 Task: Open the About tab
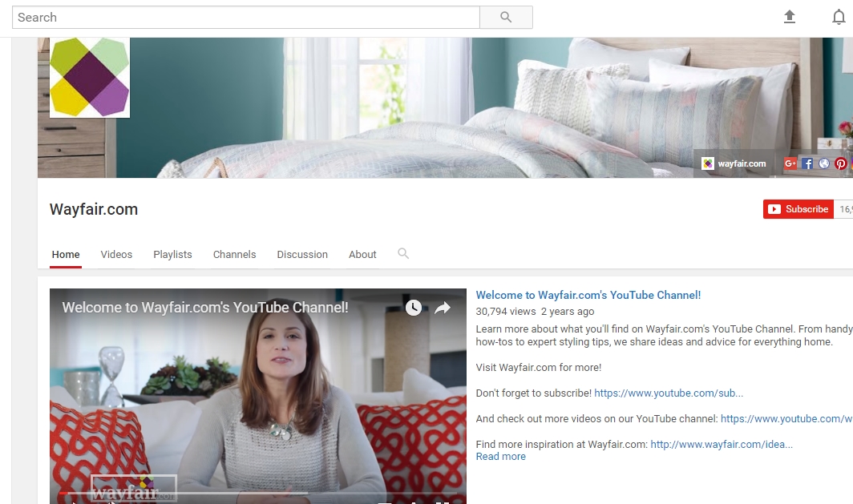point(362,255)
